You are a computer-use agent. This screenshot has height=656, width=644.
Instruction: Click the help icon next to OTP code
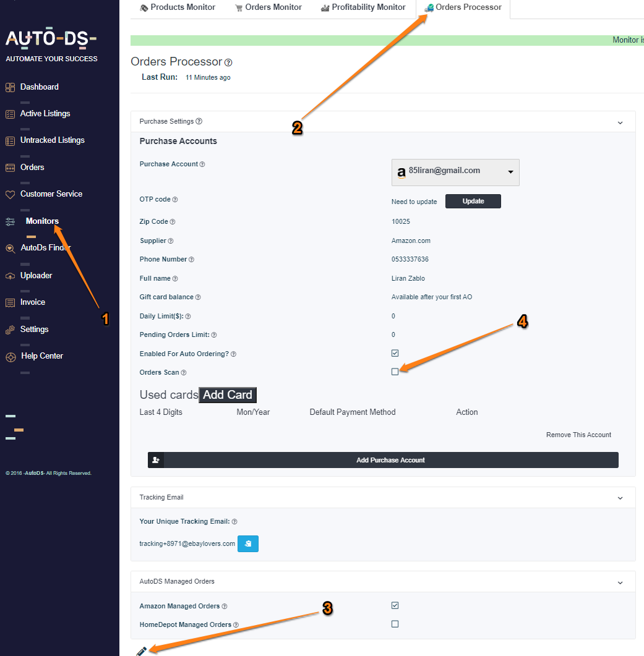click(x=175, y=200)
